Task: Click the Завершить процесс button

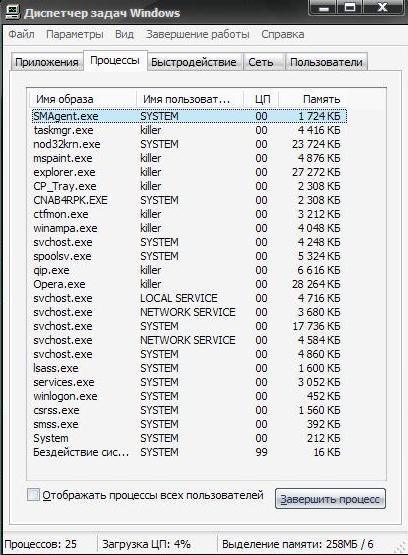Action: click(330, 499)
